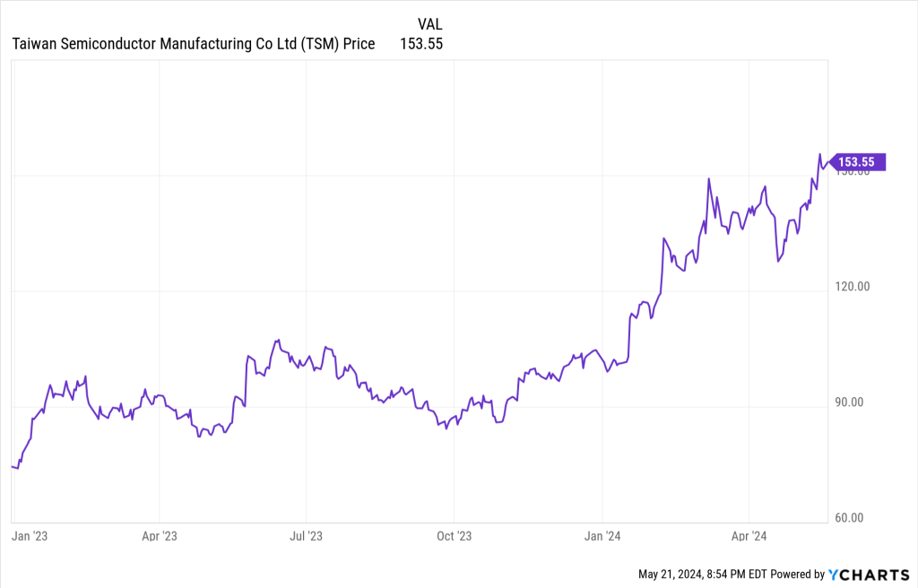918x588 pixels.
Task: Click the 153.55 value in the legend row
Action: pyautogui.click(x=421, y=43)
